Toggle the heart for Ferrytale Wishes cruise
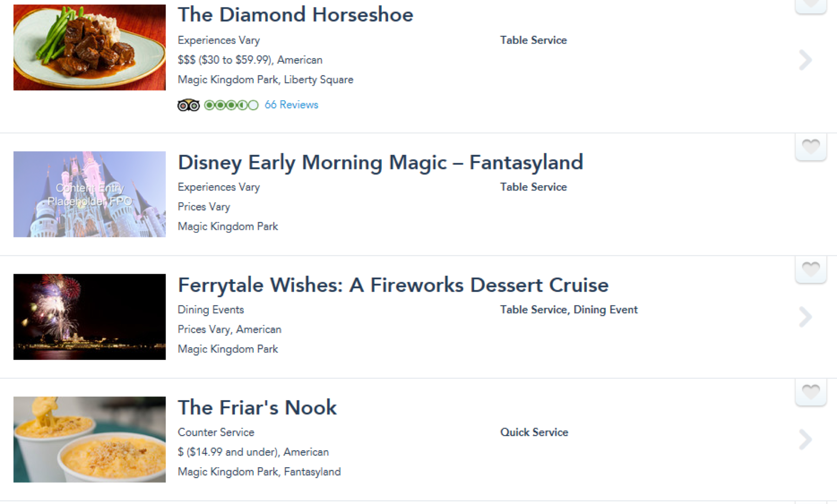The width and height of the screenshot is (837, 504). pyautogui.click(x=810, y=269)
